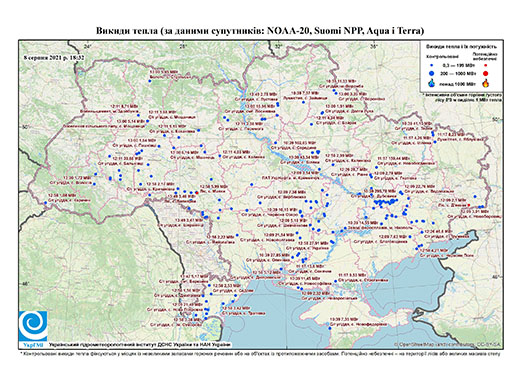The height and width of the screenshot is (368, 520).
Task: Click red marker west of Vinnytsia label
Action: pos(197,192)
